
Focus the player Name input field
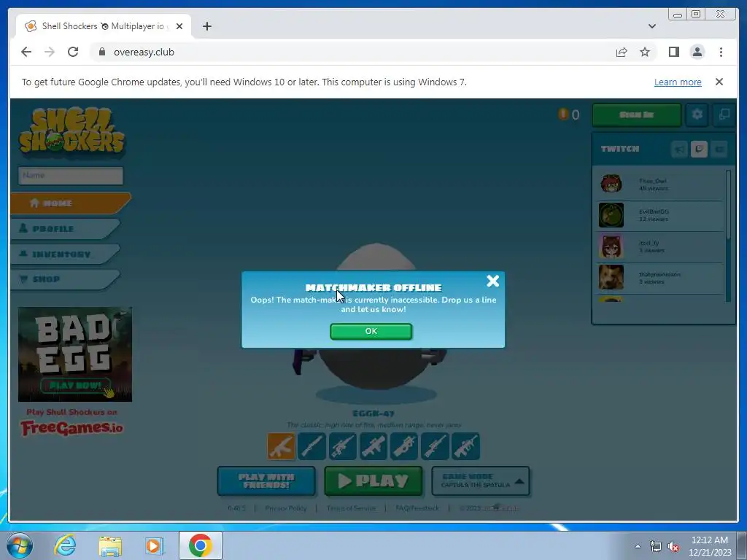[x=71, y=175]
